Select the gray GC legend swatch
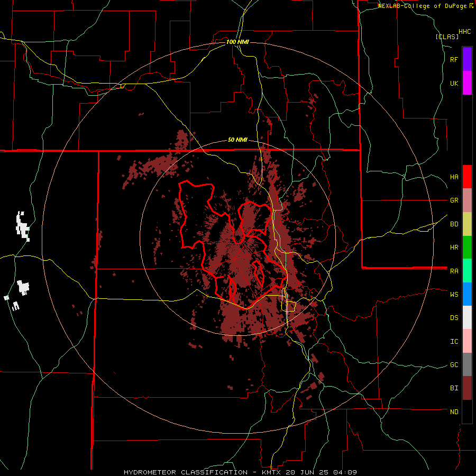The width and height of the screenshot is (476, 476). [467, 364]
